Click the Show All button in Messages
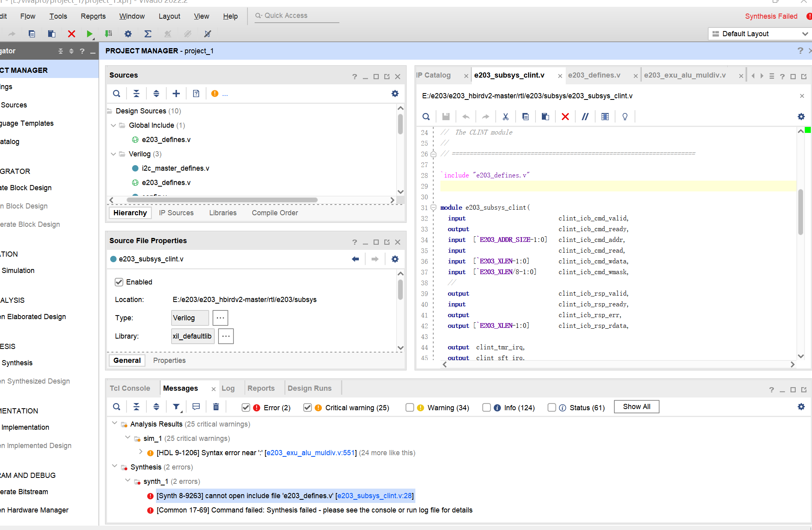Viewport: 812px width, 530px height. click(x=636, y=407)
